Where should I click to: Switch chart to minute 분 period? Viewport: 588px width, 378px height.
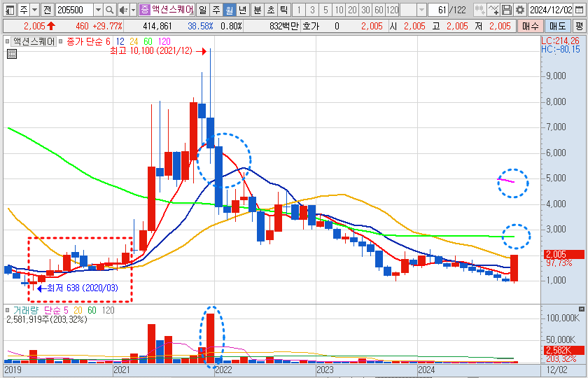click(258, 10)
